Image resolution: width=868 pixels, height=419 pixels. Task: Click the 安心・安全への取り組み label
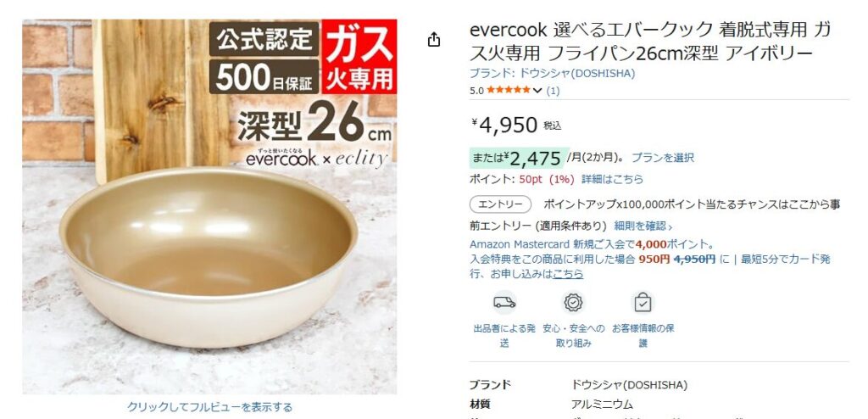tap(574, 336)
